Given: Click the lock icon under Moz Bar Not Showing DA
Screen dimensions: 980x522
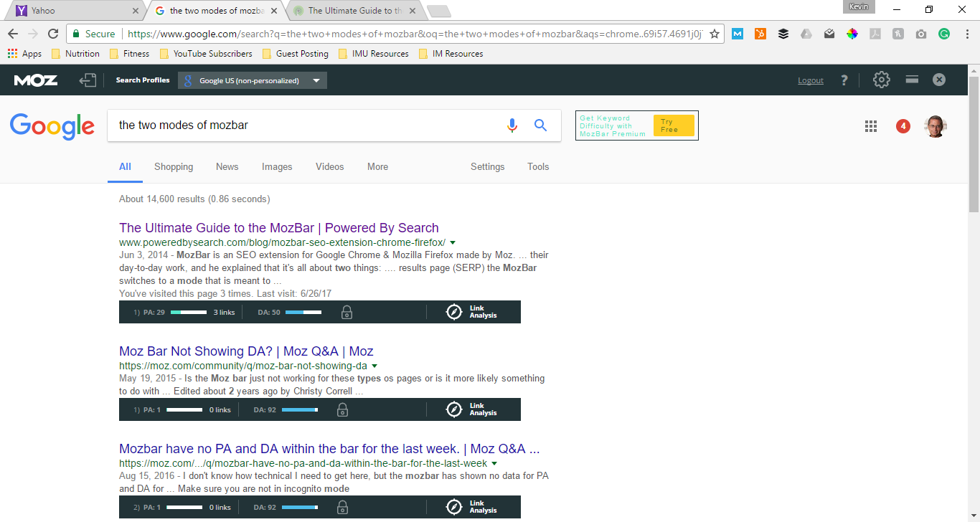Looking at the screenshot, I should point(342,410).
